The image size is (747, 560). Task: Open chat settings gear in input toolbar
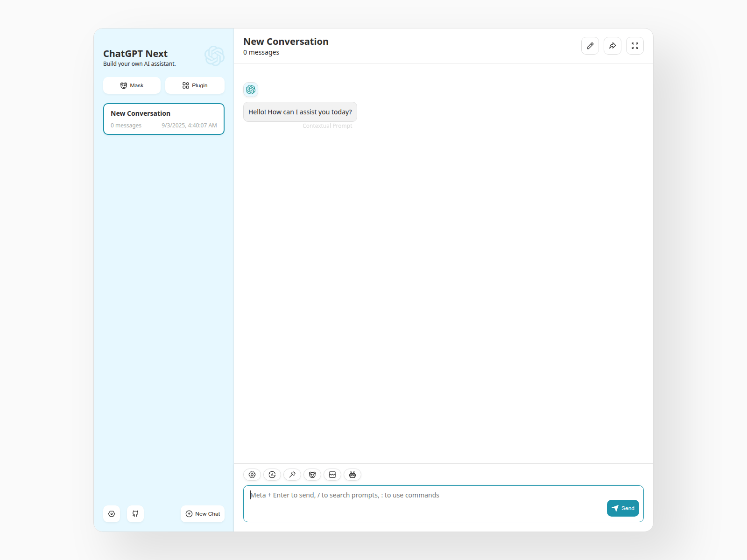click(x=252, y=475)
